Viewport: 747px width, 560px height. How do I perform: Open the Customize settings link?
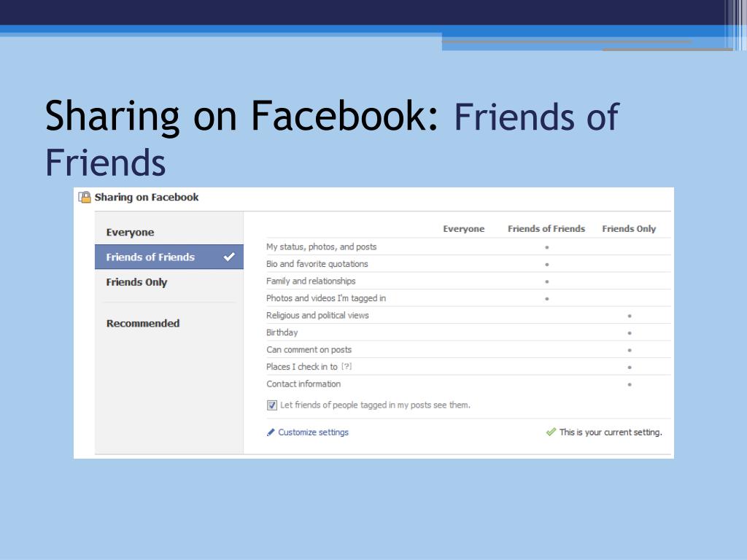click(313, 432)
